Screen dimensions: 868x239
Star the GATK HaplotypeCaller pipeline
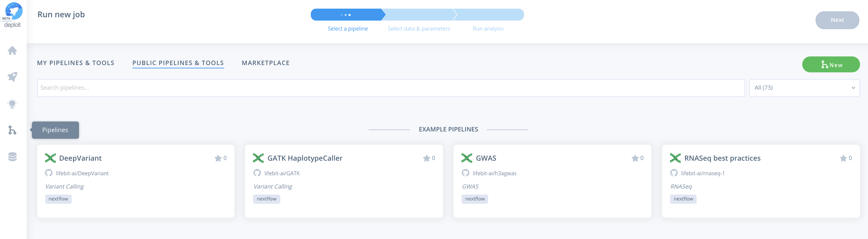point(426,158)
